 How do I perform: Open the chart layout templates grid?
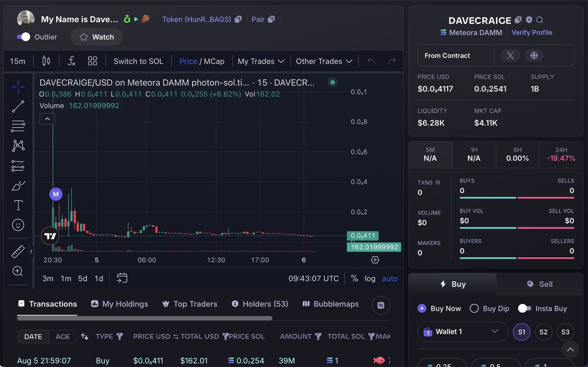pos(93,61)
